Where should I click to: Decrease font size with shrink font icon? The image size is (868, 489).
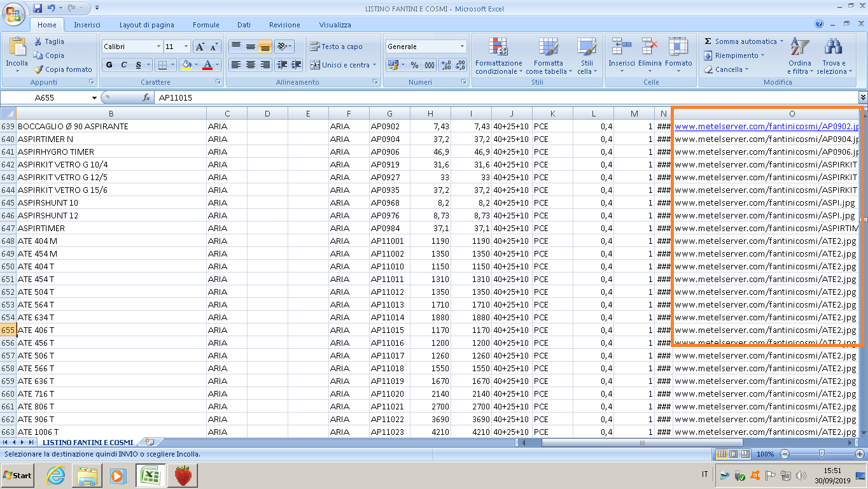214,46
